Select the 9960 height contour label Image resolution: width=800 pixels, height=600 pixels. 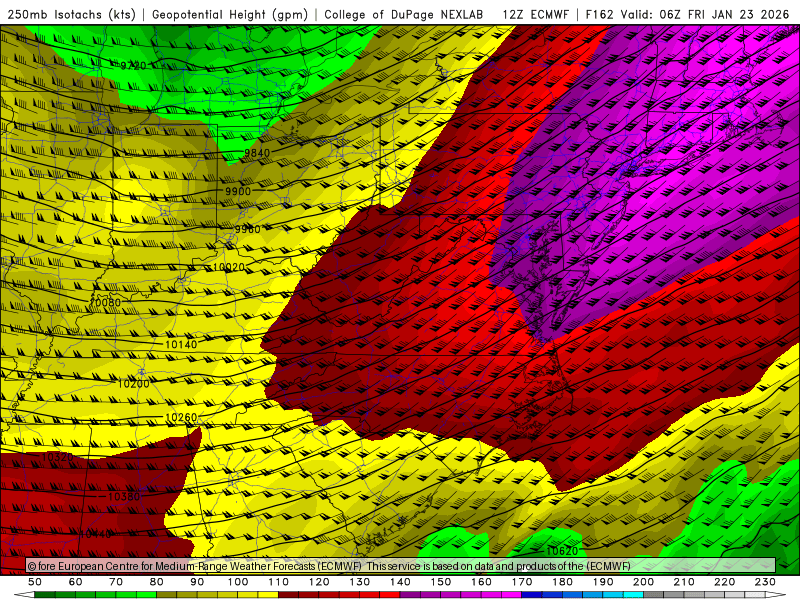[247, 229]
